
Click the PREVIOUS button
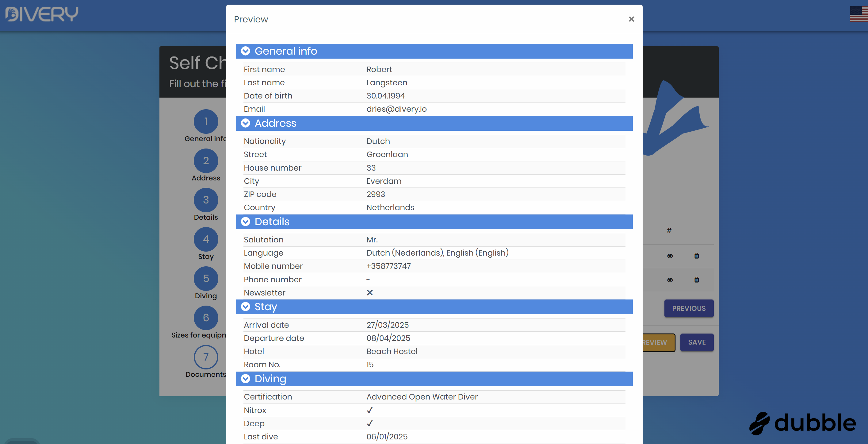tap(688, 308)
